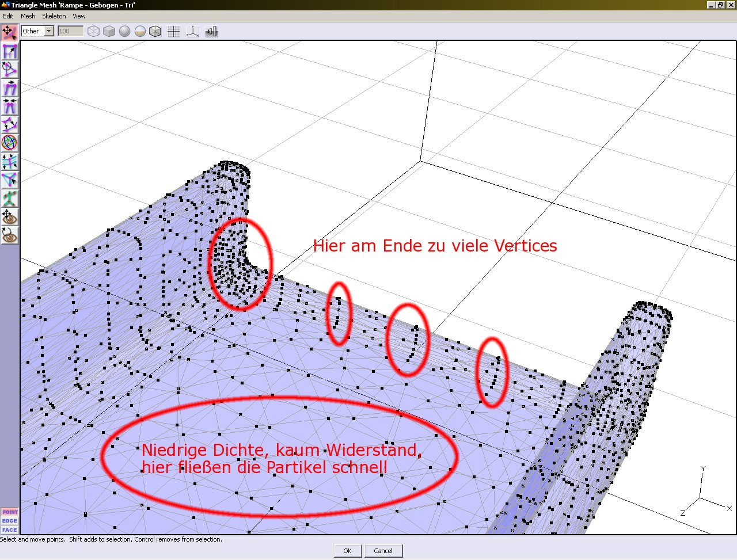
Task: Select the skew points tool
Action: pos(9,88)
